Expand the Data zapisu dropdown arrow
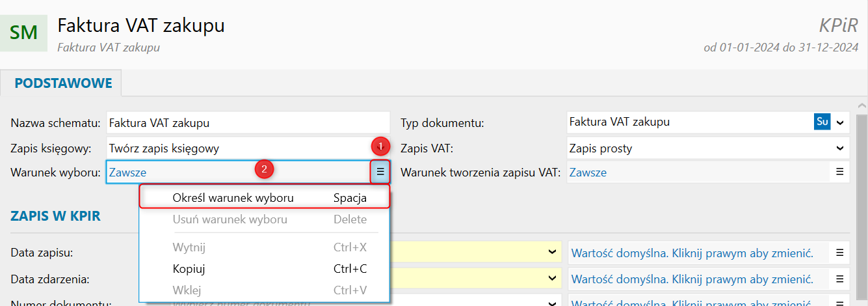Image resolution: width=868 pixels, height=306 pixels. tap(551, 252)
